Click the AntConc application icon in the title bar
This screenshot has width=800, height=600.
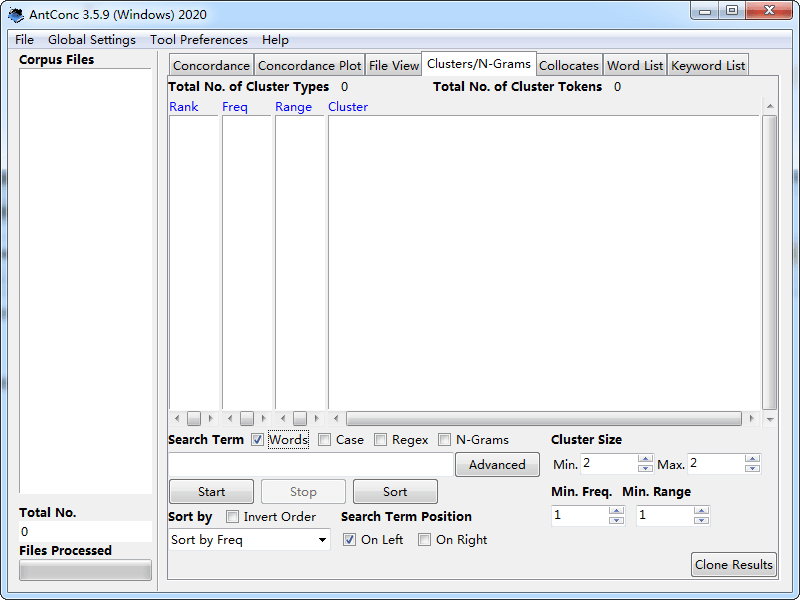pos(14,15)
